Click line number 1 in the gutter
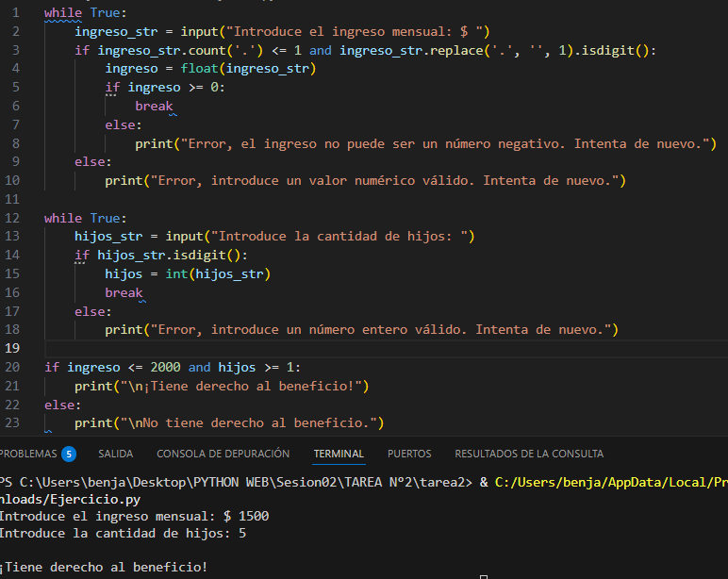Screen dimensions: 728x579 tap(16, 12)
